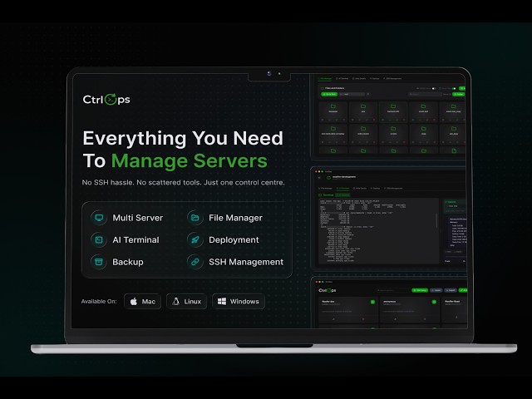The image size is (532, 399).
Task: Toggle green status on first server card
Action: (x=372, y=302)
